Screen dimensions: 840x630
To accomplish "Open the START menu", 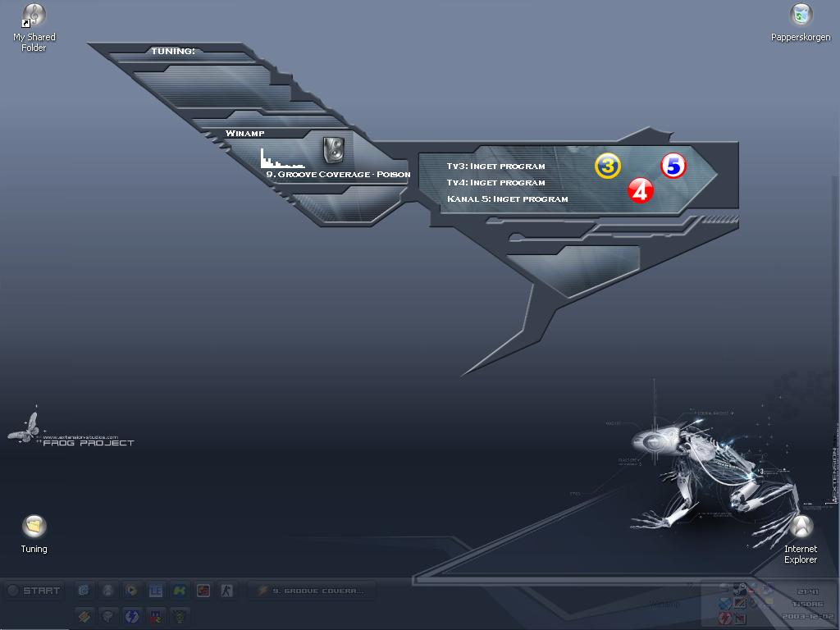I will click(x=34, y=591).
